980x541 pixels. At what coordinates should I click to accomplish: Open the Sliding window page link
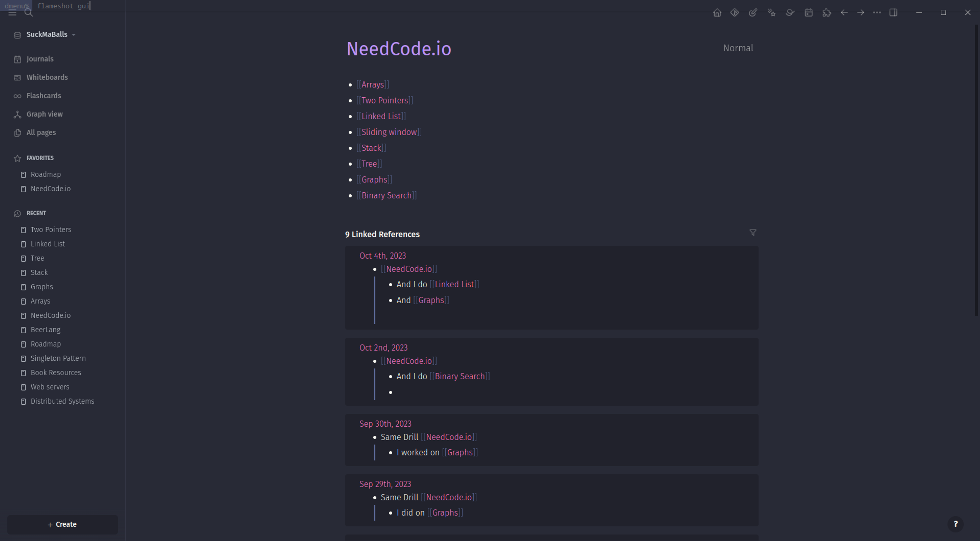point(389,132)
